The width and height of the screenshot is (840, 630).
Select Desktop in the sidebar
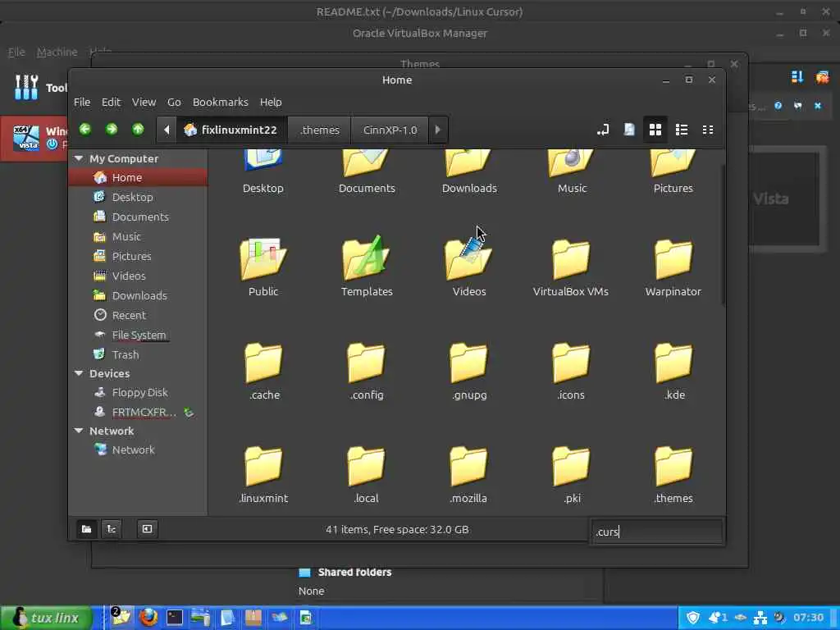pos(138,197)
